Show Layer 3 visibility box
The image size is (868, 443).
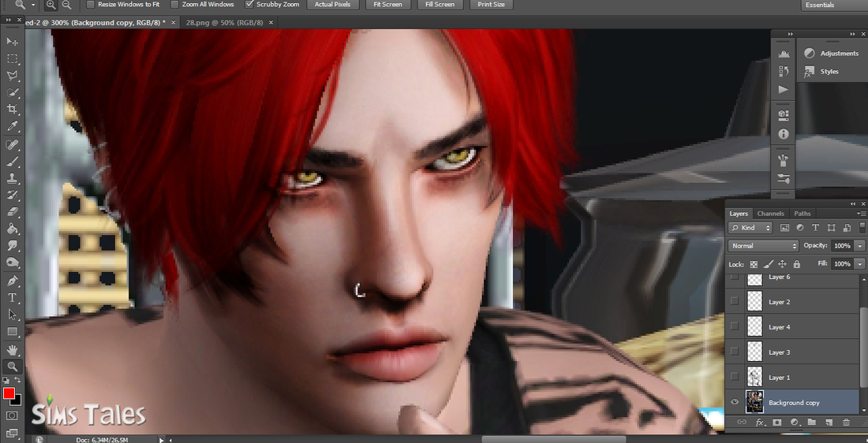[x=735, y=352]
